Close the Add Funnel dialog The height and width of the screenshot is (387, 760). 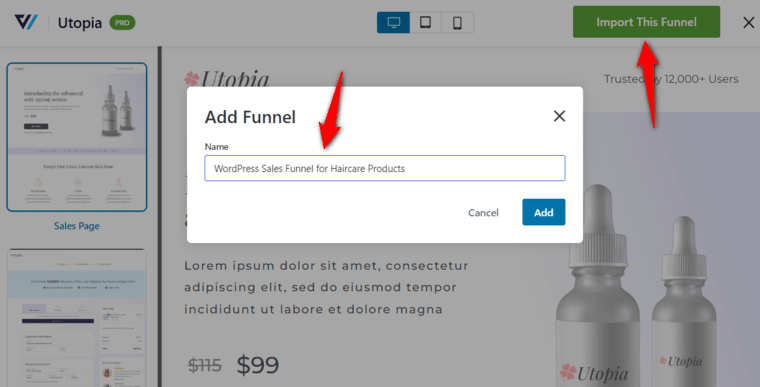pos(559,116)
